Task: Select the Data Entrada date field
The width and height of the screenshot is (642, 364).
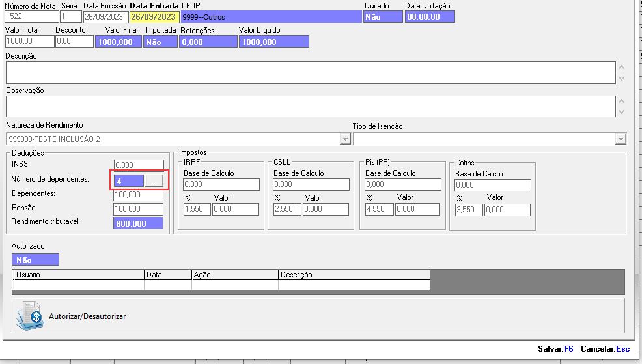Action: point(154,17)
